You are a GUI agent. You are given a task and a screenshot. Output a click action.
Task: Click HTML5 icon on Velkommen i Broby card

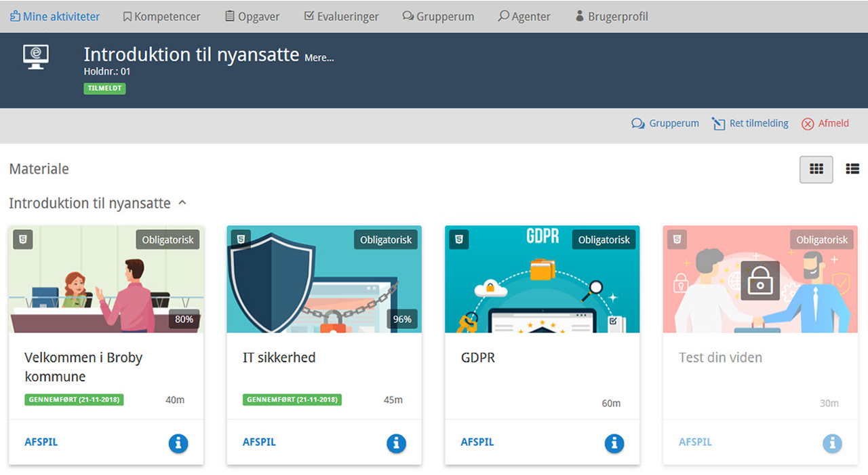[x=23, y=239]
